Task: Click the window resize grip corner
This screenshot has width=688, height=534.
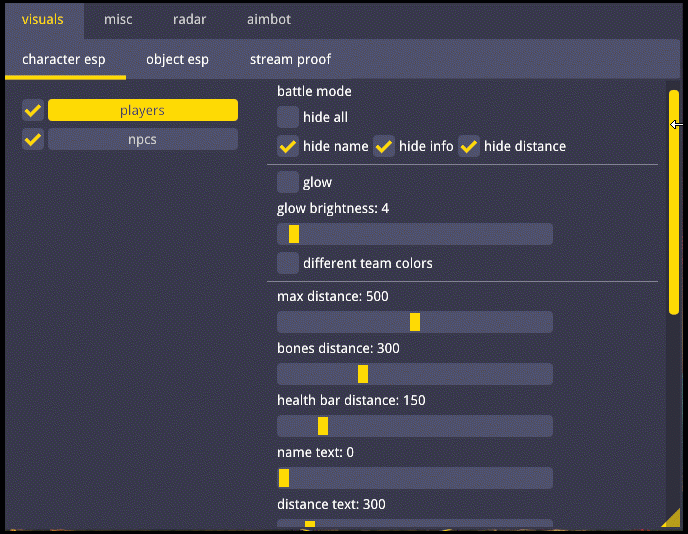Action: click(672, 519)
